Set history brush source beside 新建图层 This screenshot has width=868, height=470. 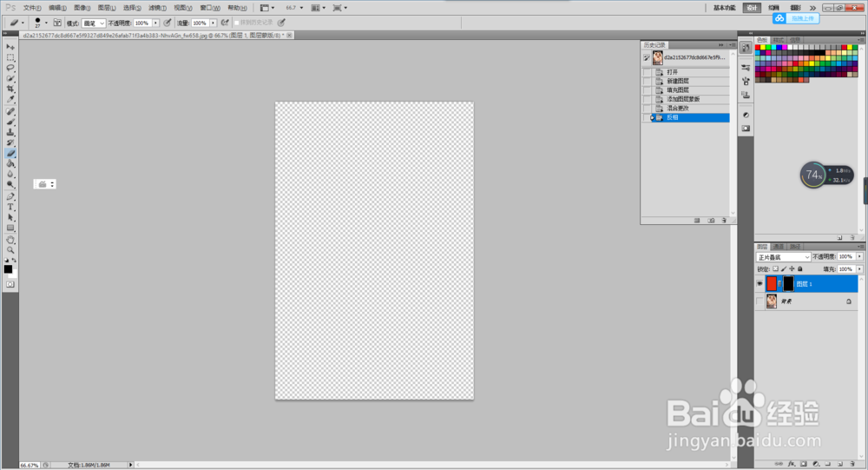[647, 81]
